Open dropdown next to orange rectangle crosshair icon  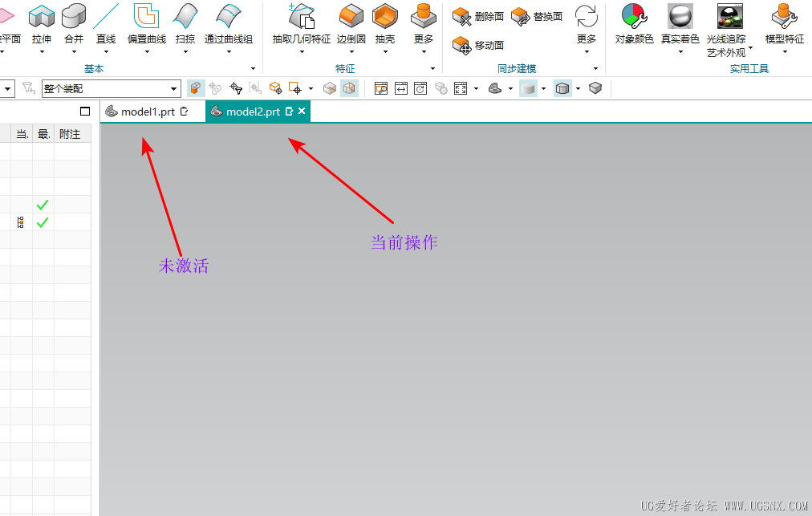311,88
